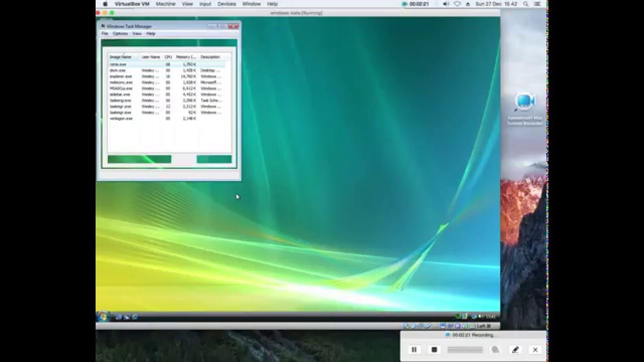Open Notification Center icon
This screenshot has height=362, width=644.
[x=537, y=4]
